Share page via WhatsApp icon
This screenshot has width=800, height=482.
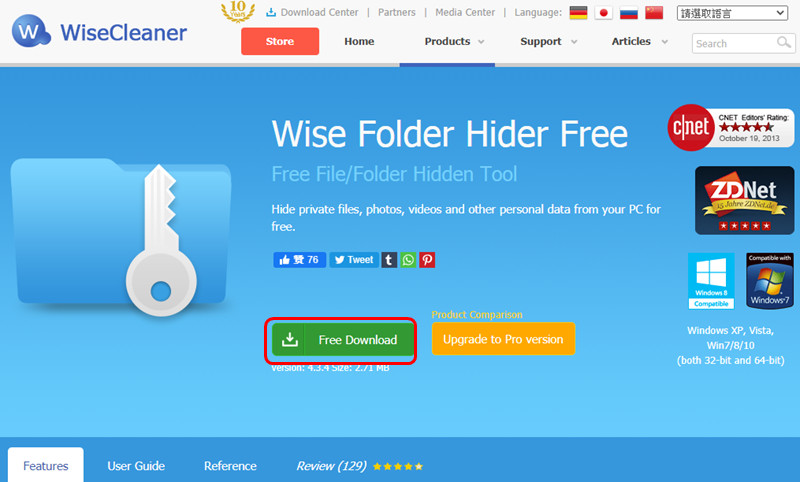click(408, 260)
